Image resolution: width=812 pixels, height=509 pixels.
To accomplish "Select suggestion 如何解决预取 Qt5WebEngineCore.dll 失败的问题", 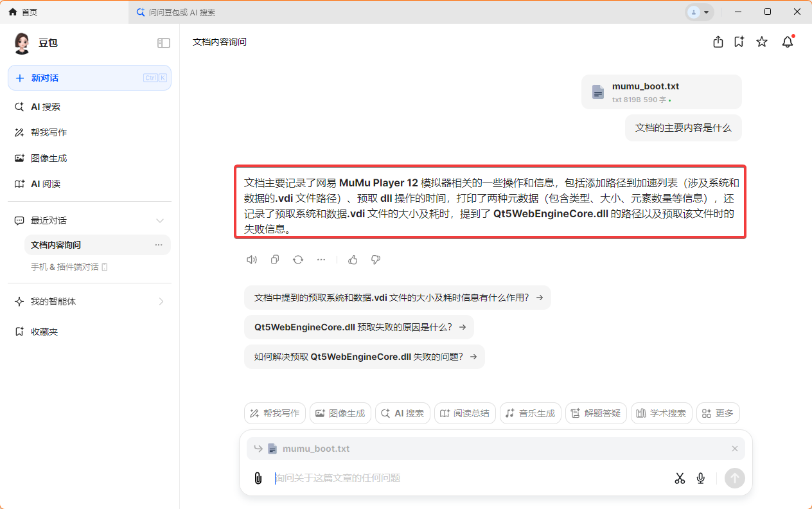I will tap(364, 357).
